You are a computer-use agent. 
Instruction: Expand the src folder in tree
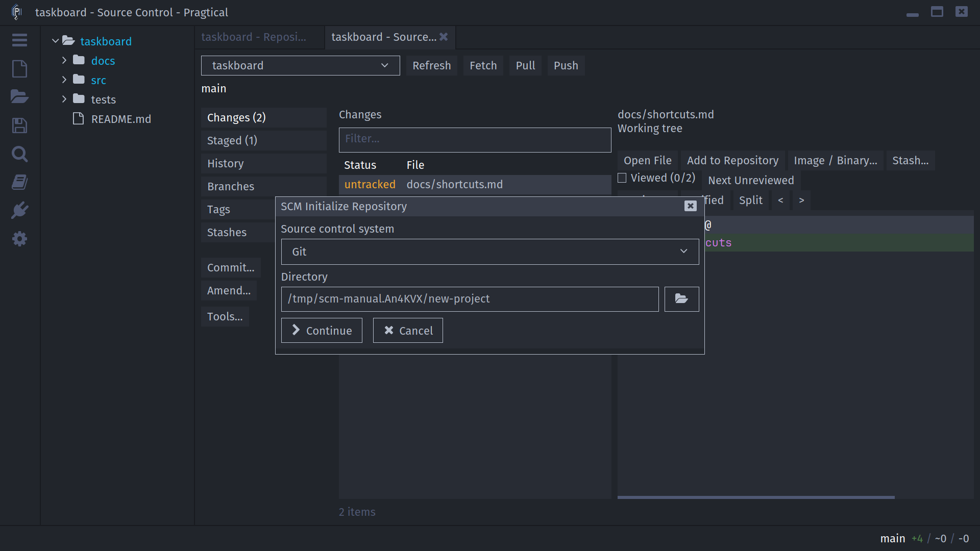point(64,80)
